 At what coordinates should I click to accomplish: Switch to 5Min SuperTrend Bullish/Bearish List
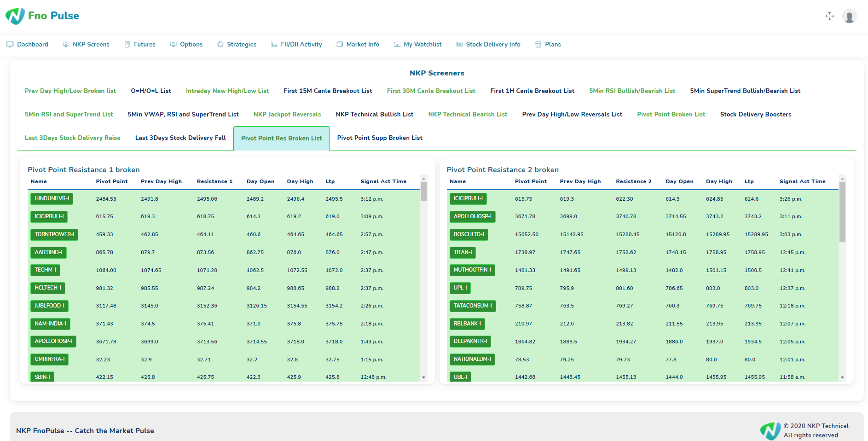tap(745, 91)
